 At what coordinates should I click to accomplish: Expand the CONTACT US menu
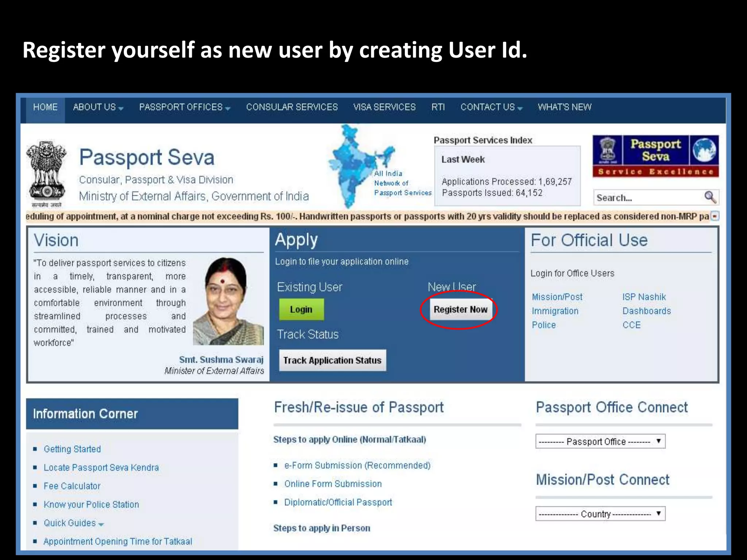[x=491, y=107]
